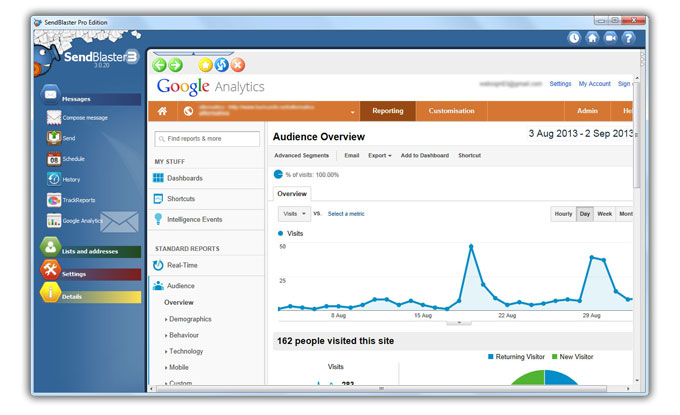
Task: Click the Returning Visitor legend blue swatch
Action: click(x=490, y=356)
